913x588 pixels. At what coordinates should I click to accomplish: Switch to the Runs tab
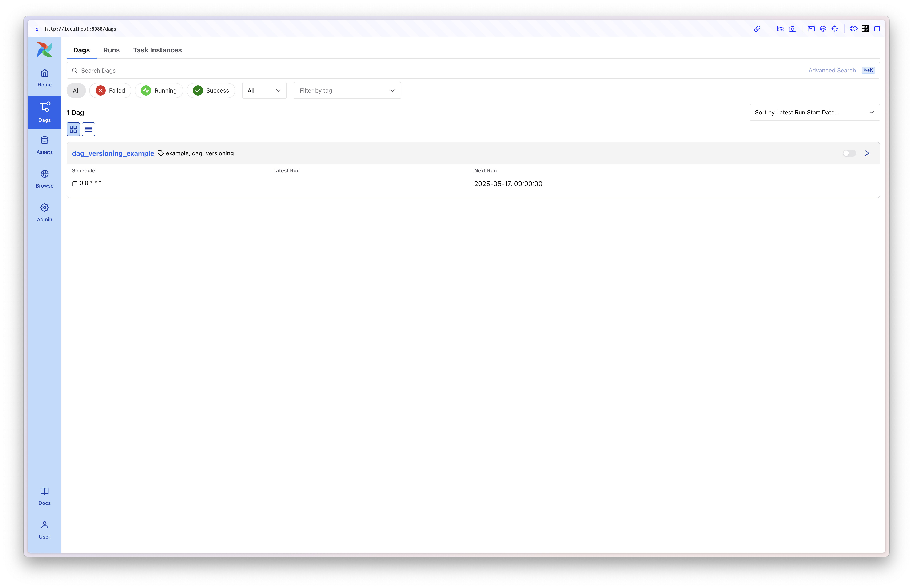tap(111, 50)
